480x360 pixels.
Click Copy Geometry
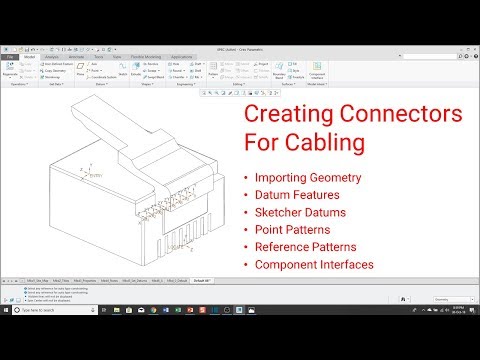(x=53, y=71)
